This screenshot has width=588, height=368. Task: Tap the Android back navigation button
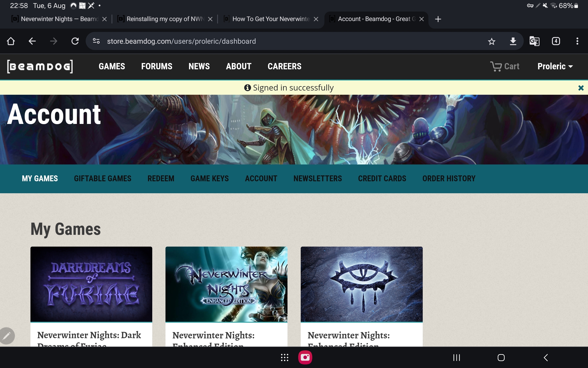click(x=546, y=357)
